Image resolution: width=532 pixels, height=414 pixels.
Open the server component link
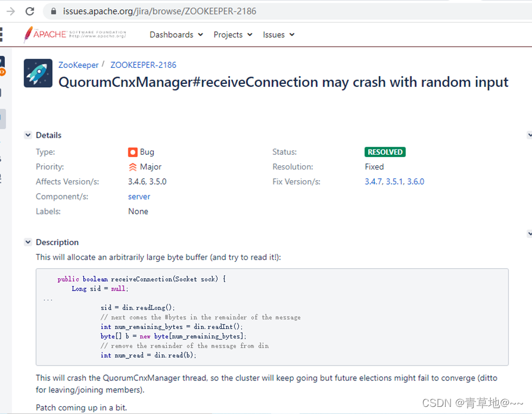(139, 197)
